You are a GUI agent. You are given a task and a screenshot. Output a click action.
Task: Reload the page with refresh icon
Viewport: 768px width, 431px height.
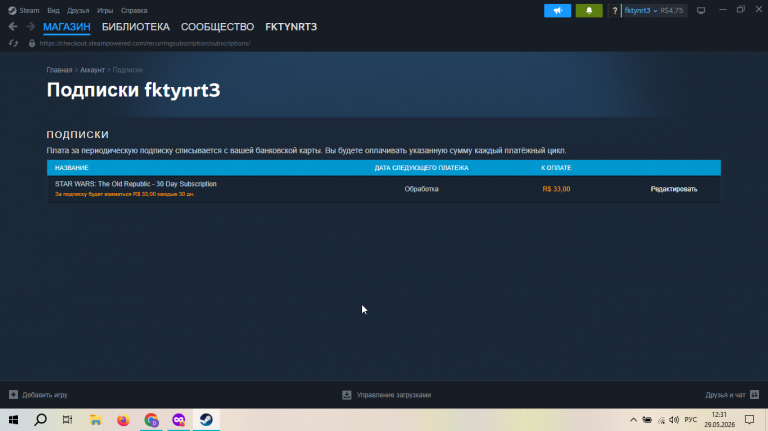point(13,43)
